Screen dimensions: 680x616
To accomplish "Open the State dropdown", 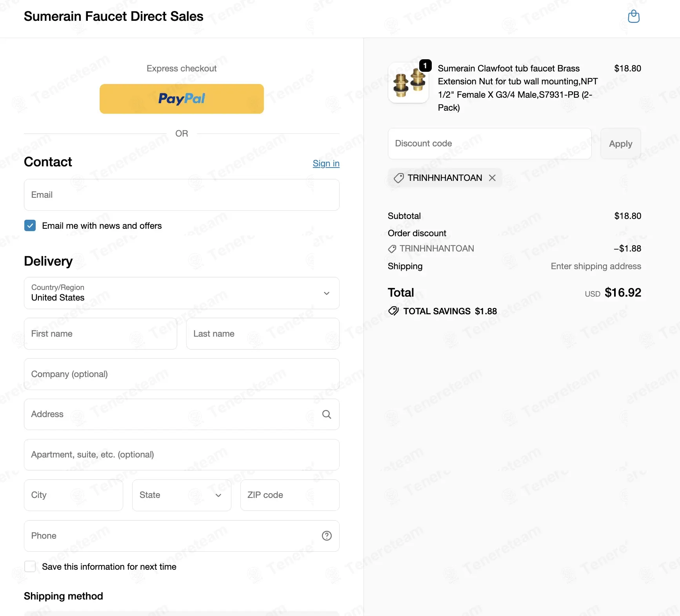I will (x=182, y=495).
